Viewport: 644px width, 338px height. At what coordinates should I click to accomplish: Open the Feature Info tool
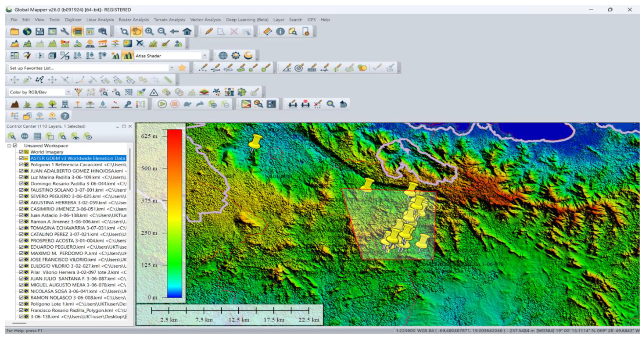tap(280, 32)
